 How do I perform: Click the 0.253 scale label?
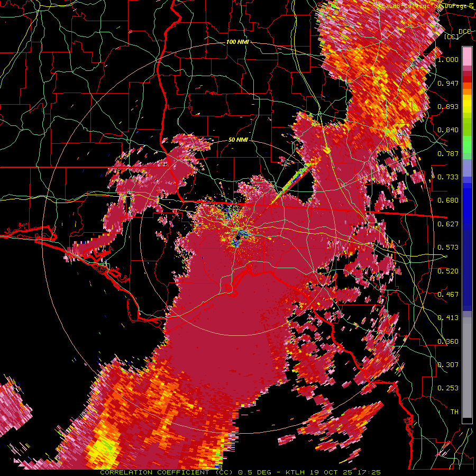448,388
